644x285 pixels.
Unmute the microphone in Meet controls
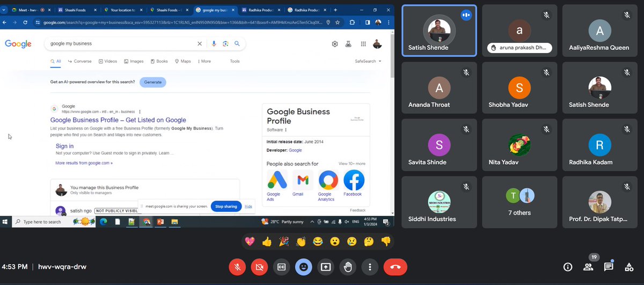pyautogui.click(x=237, y=267)
